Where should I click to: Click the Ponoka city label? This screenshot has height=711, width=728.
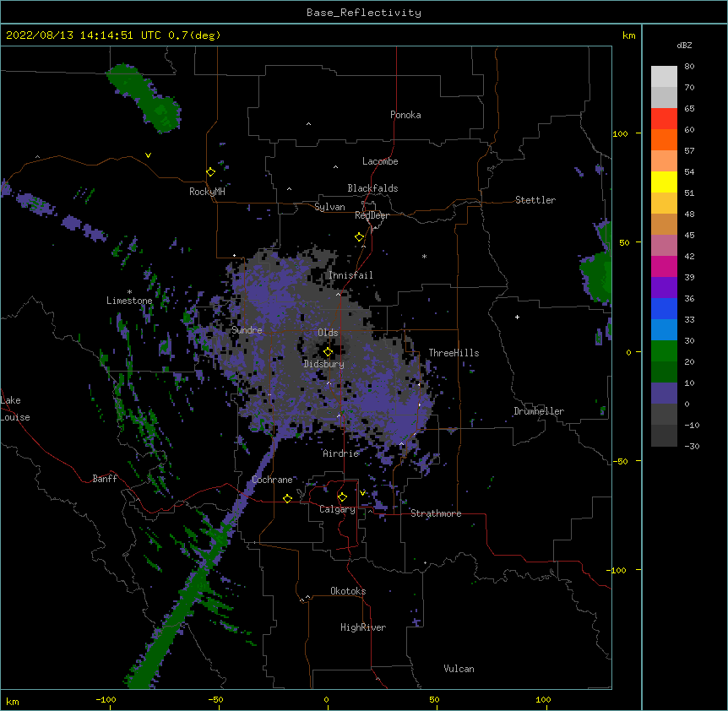pos(405,115)
